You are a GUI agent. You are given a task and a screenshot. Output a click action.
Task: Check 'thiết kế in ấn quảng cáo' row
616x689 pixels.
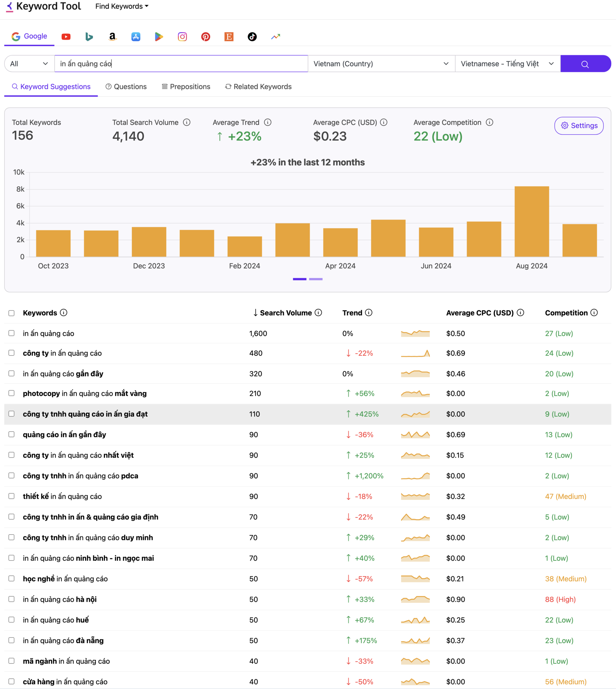coord(11,496)
